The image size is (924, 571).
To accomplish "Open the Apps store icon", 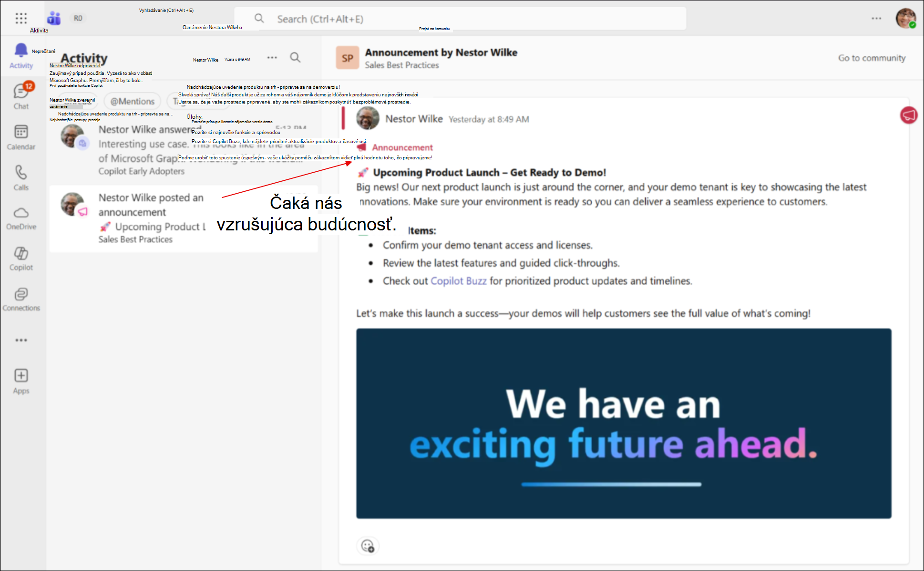I will 21,382.
